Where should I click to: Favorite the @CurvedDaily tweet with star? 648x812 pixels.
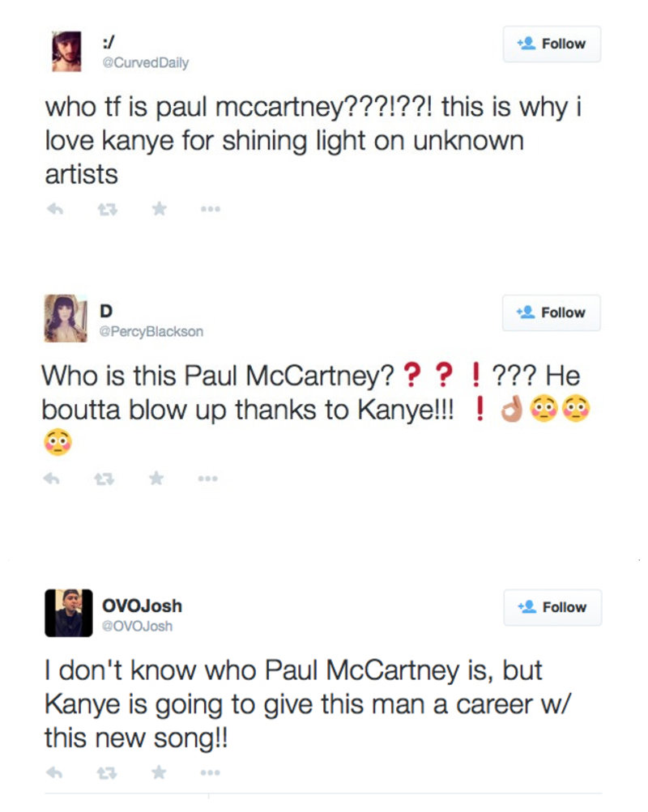(x=160, y=210)
